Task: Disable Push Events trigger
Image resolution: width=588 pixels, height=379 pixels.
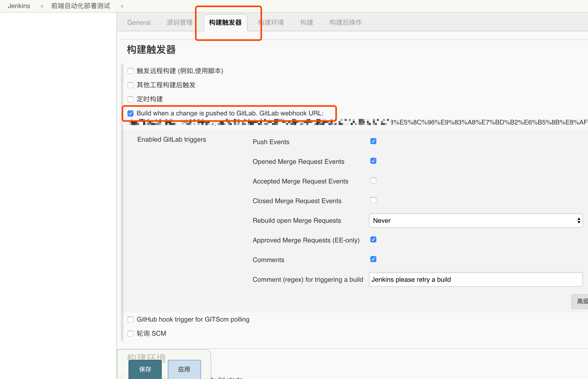Action: click(x=373, y=141)
